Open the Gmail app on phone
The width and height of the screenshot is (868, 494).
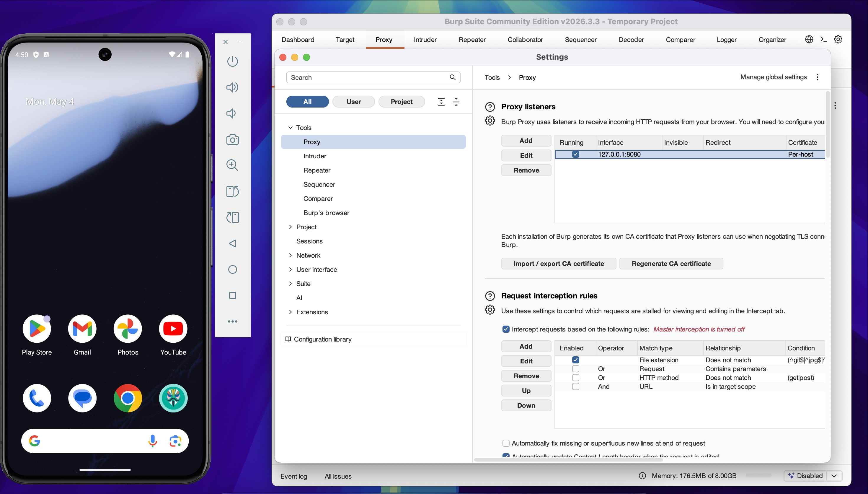(82, 329)
